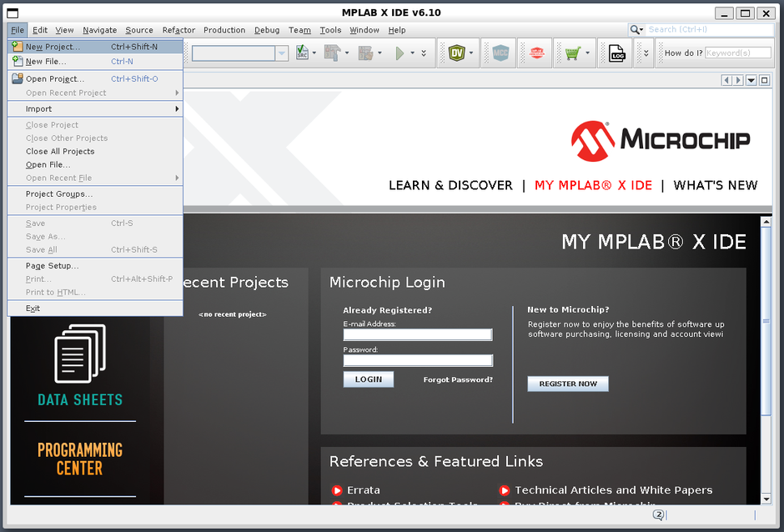
Task: Select Open Project menu entry
Action: click(x=54, y=79)
